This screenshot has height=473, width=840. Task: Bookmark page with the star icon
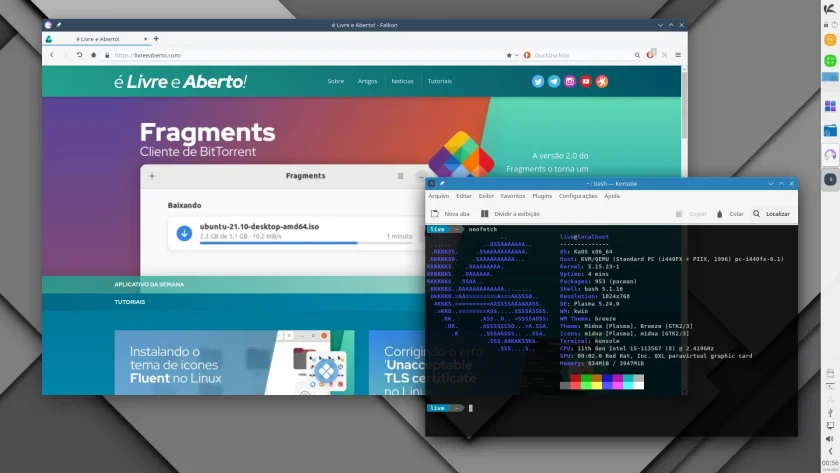509,55
